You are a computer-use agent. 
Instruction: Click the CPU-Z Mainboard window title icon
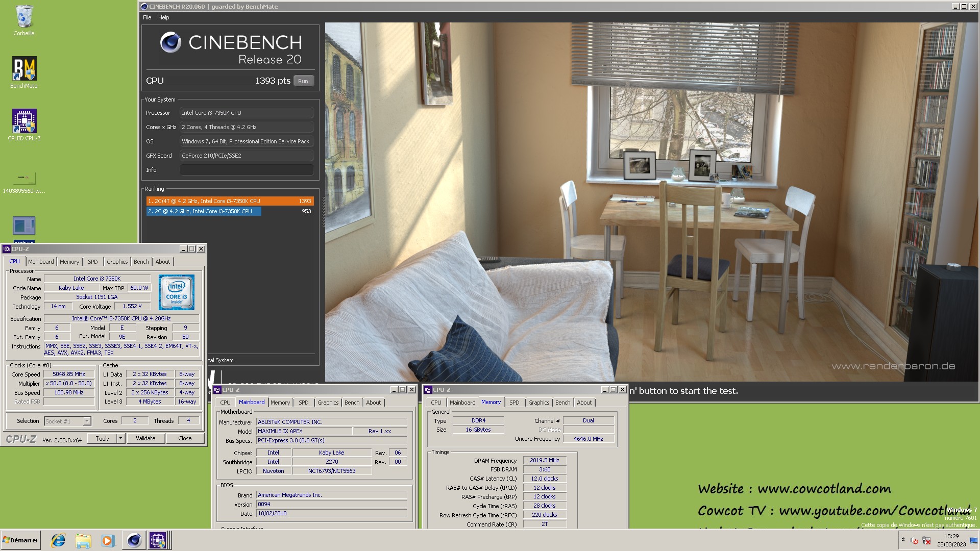[217, 390]
